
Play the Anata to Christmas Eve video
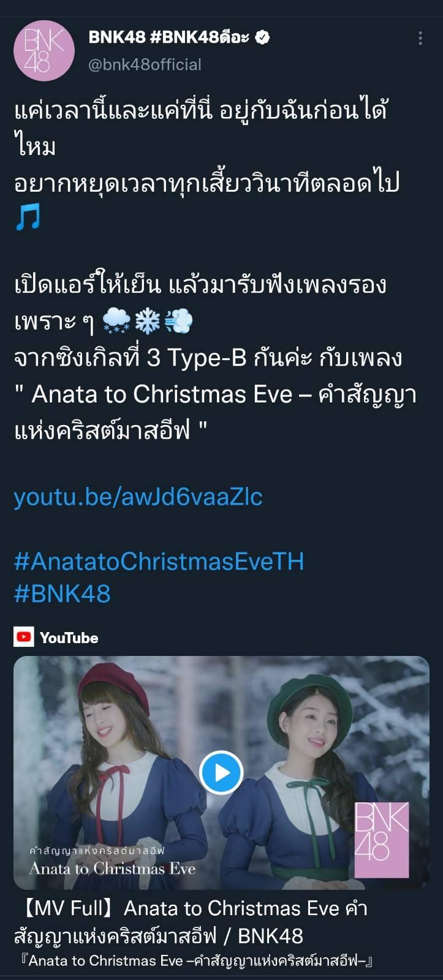pyautogui.click(x=221, y=772)
